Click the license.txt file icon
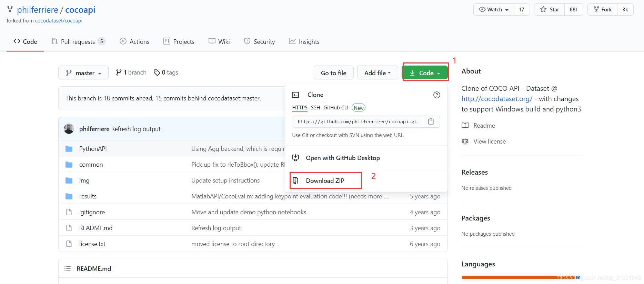Image resolution: width=644 pixels, height=284 pixels. 69,244
